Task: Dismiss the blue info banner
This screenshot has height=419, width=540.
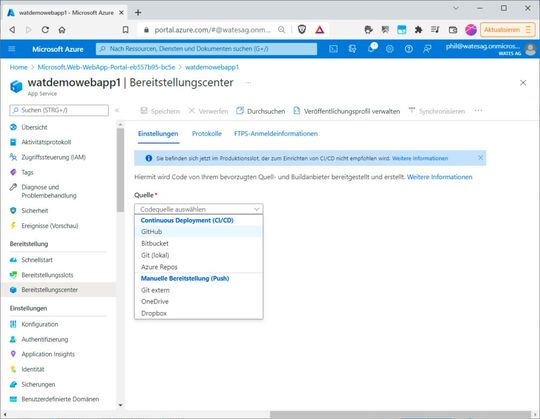Action: [480, 158]
